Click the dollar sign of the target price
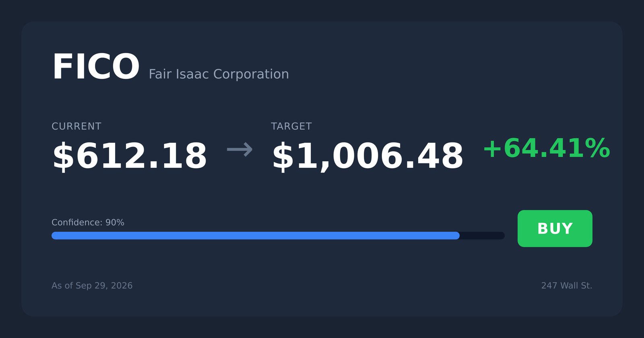Viewport: 644px width, 338px height. coord(283,157)
